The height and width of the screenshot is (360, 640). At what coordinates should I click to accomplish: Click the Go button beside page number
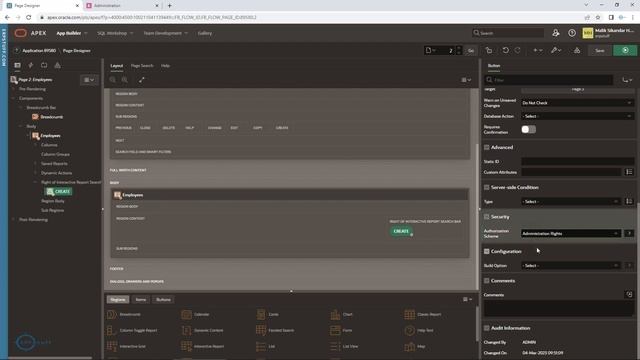471,50
